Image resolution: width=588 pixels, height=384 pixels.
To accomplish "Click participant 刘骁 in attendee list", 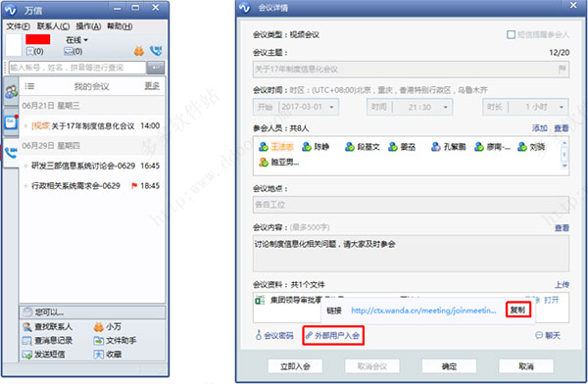I will [x=531, y=147].
